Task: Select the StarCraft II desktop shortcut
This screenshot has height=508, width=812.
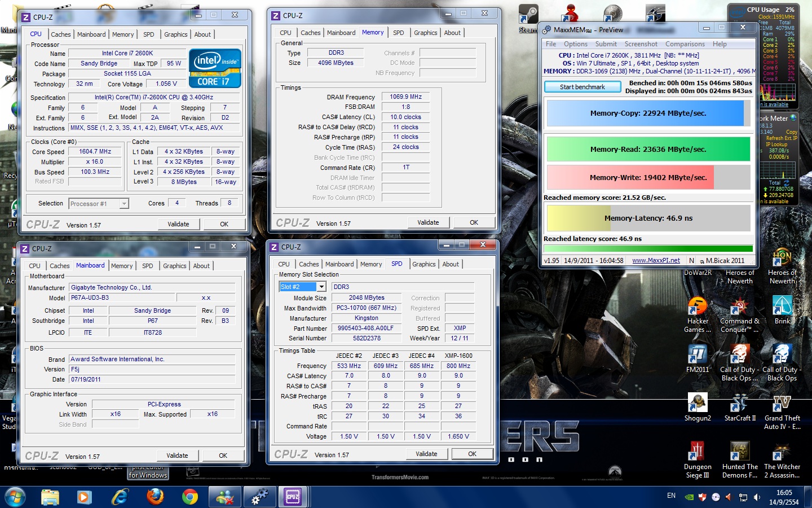Action: pyautogui.click(x=740, y=408)
